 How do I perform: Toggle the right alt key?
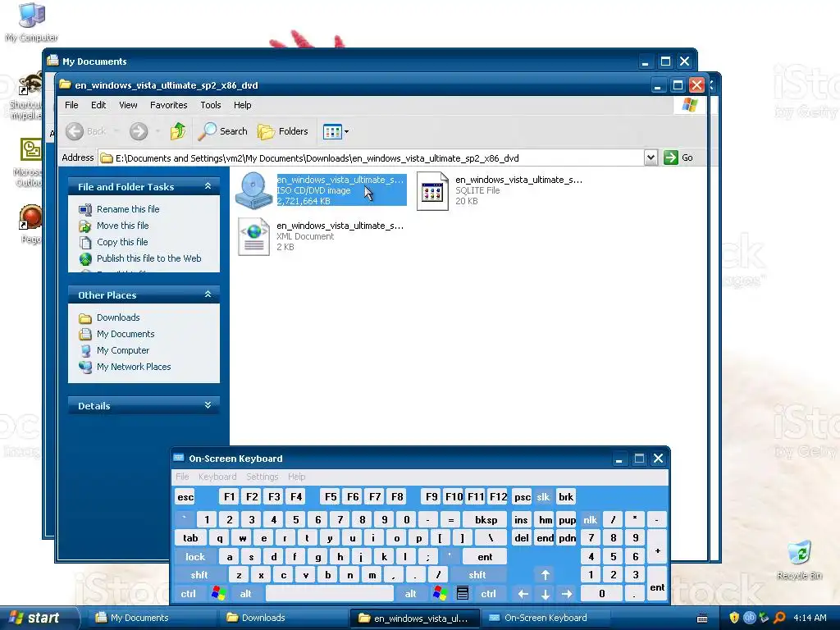coord(411,594)
